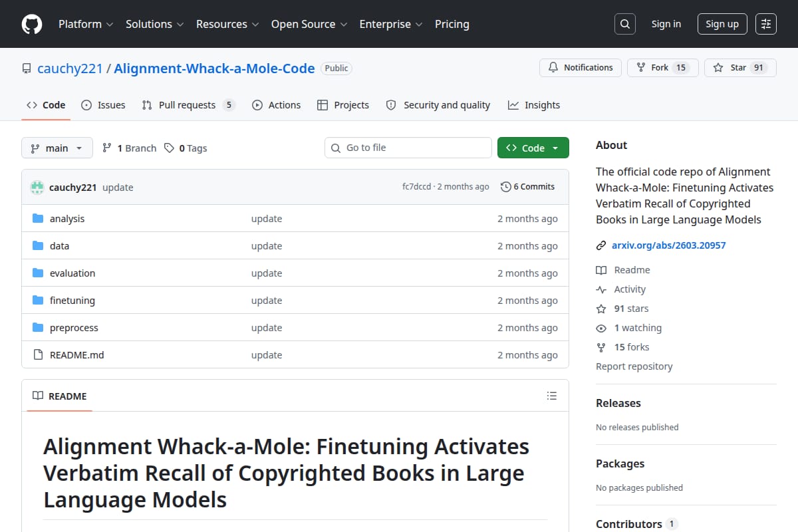Viewport: 798px width, 532px height.
Task: Click the analysis folder icon
Action: (x=38, y=219)
